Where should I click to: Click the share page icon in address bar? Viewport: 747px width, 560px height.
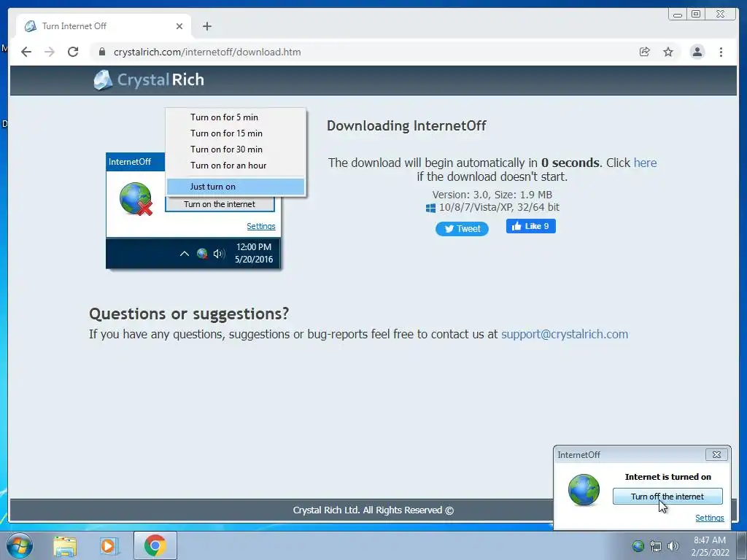pyautogui.click(x=644, y=52)
